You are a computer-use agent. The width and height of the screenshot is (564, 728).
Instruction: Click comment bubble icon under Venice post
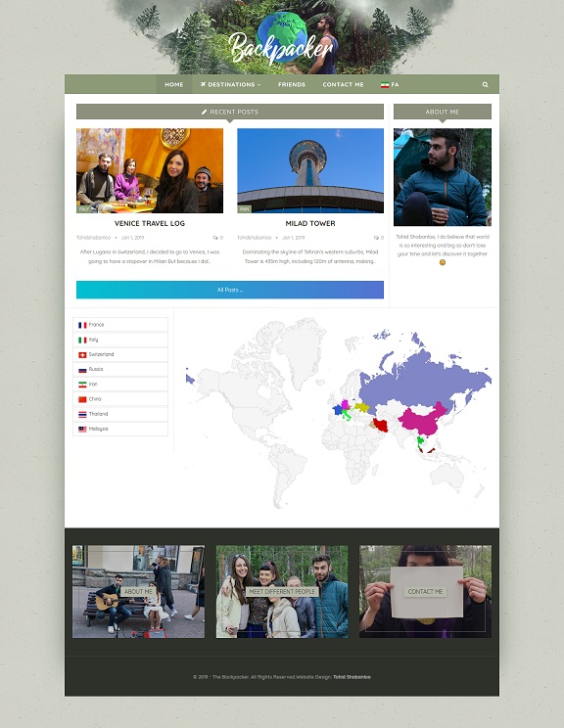pyautogui.click(x=215, y=238)
